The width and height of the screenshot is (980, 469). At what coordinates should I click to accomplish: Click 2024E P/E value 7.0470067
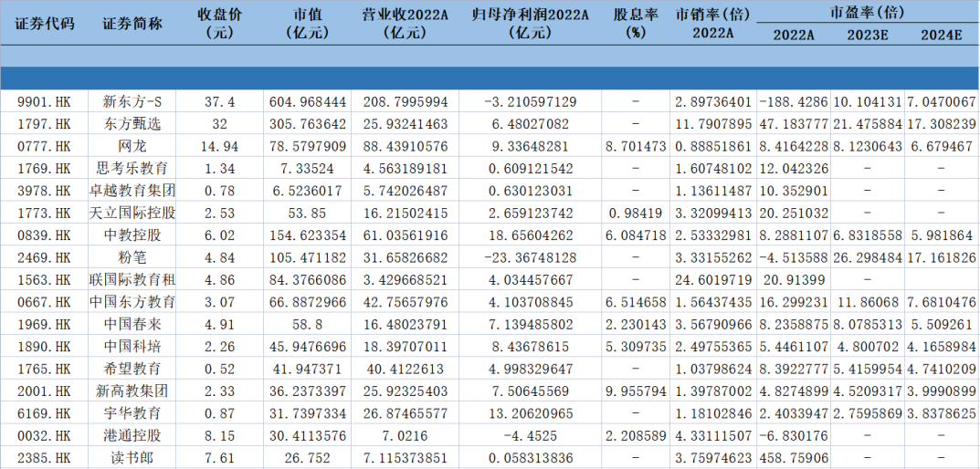pyautogui.click(x=942, y=101)
